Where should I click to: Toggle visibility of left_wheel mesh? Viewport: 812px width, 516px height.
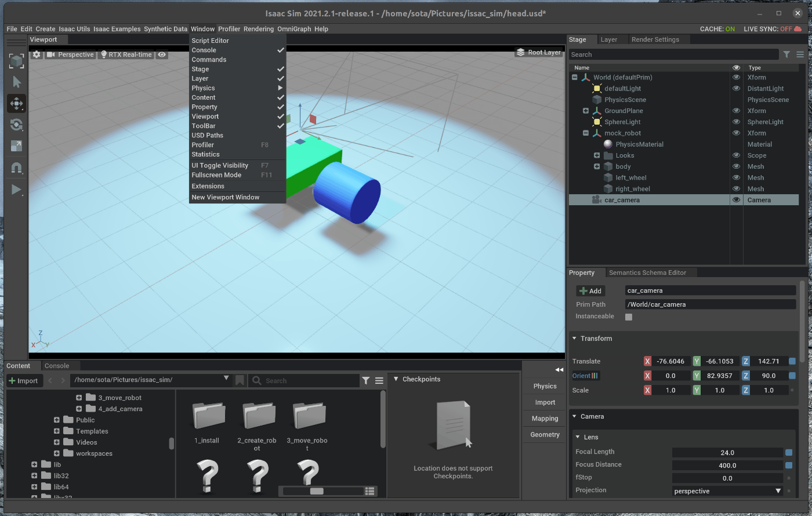pos(736,178)
